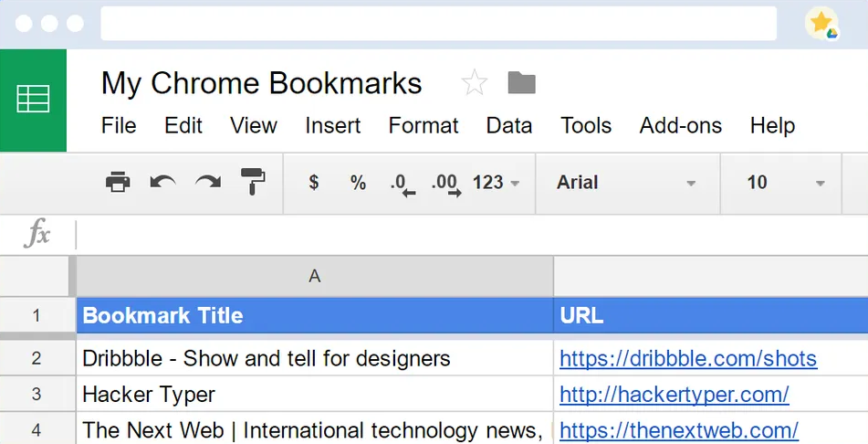Open the hackertyper.com link
This screenshot has height=444, width=868.
click(x=675, y=395)
